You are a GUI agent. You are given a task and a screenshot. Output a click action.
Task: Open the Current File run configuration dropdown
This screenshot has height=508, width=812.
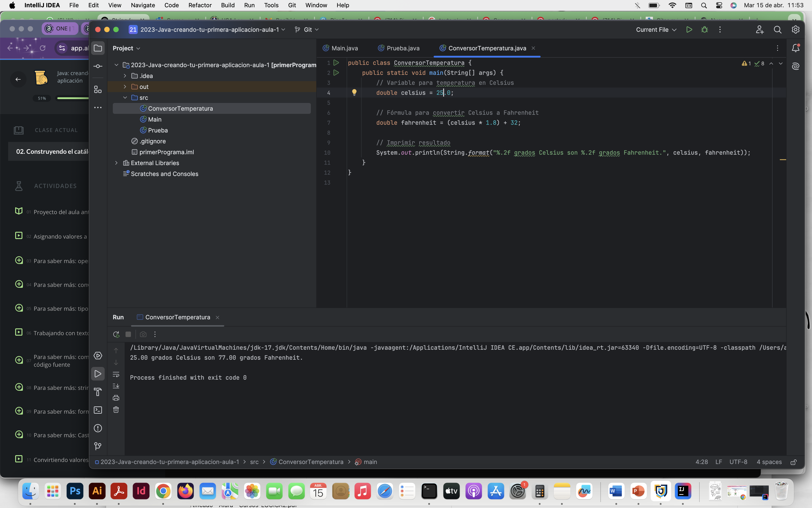coord(656,29)
